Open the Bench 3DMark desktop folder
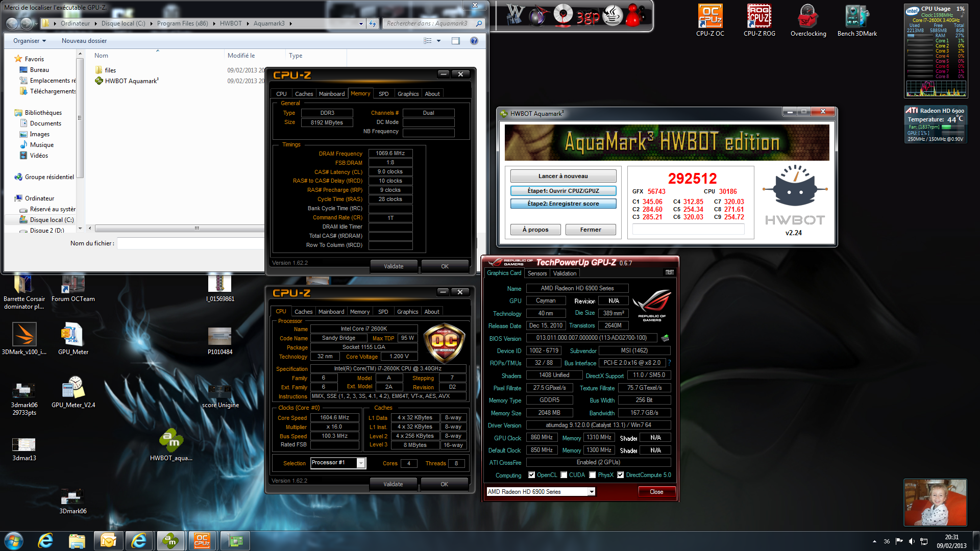Image resolution: width=980 pixels, height=551 pixels. click(857, 20)
